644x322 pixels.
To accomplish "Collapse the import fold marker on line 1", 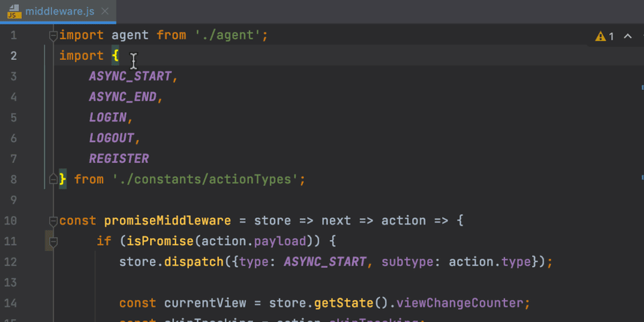I will coord(53,36).
